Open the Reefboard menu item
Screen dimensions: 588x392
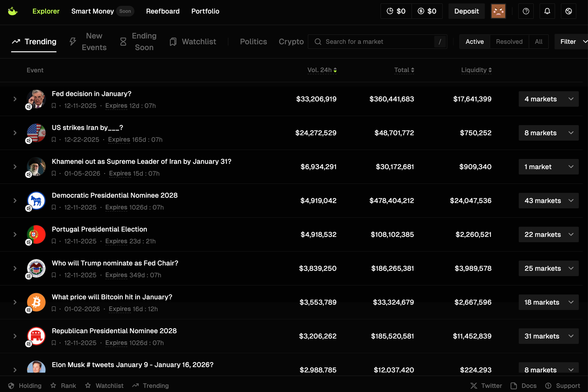163,11
